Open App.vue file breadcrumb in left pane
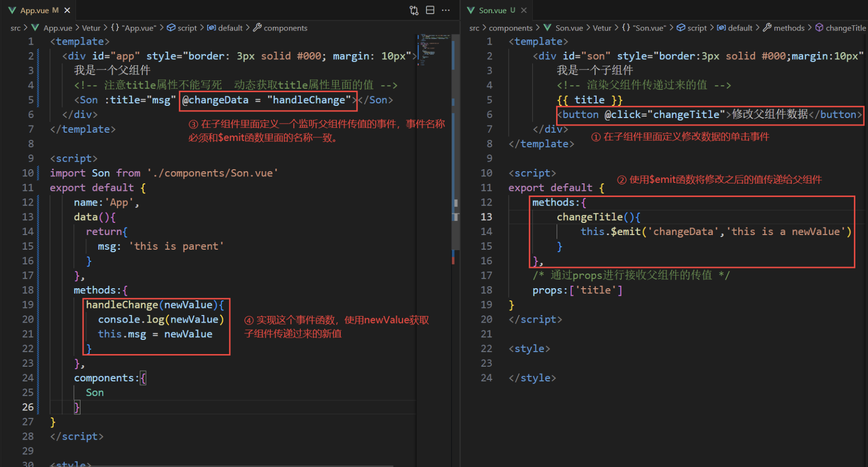The height and width of the screenshot is (467, 868). tap(52, 28)
